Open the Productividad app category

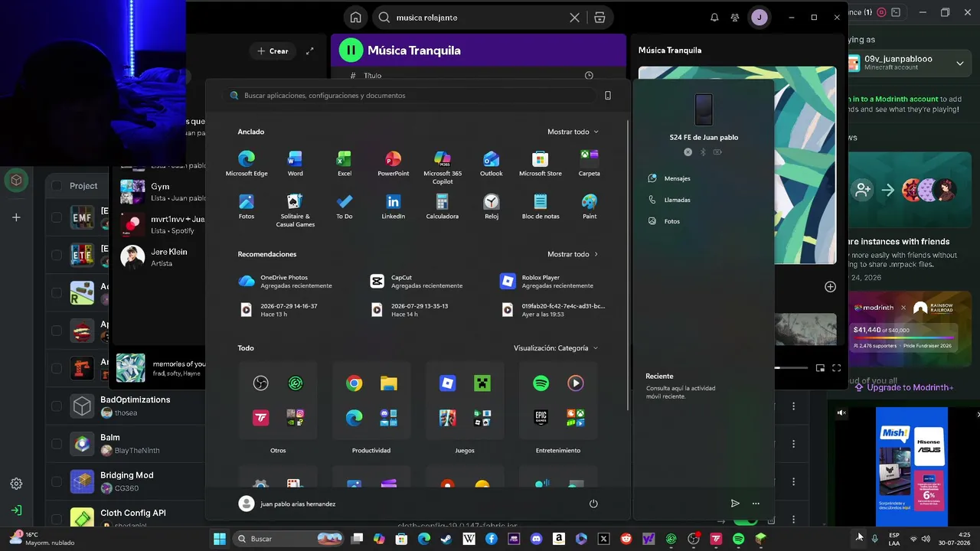point(371,407)
